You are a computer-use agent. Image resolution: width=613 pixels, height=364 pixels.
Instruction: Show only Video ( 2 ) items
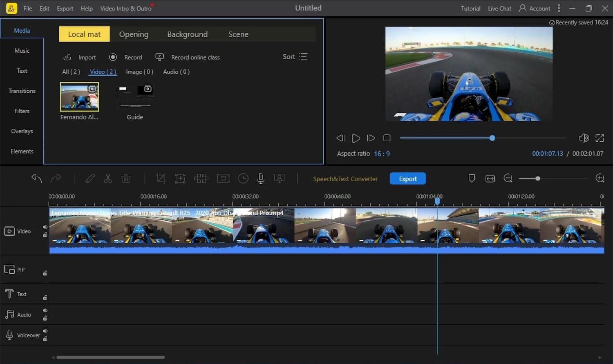103,71
